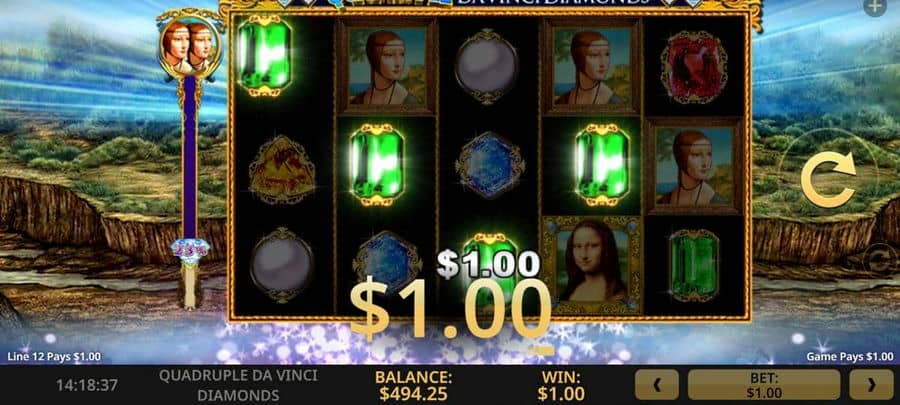Click the Mona Lisa portrait symbol
The image size is (900, 405).
click(x=592, y=265)
